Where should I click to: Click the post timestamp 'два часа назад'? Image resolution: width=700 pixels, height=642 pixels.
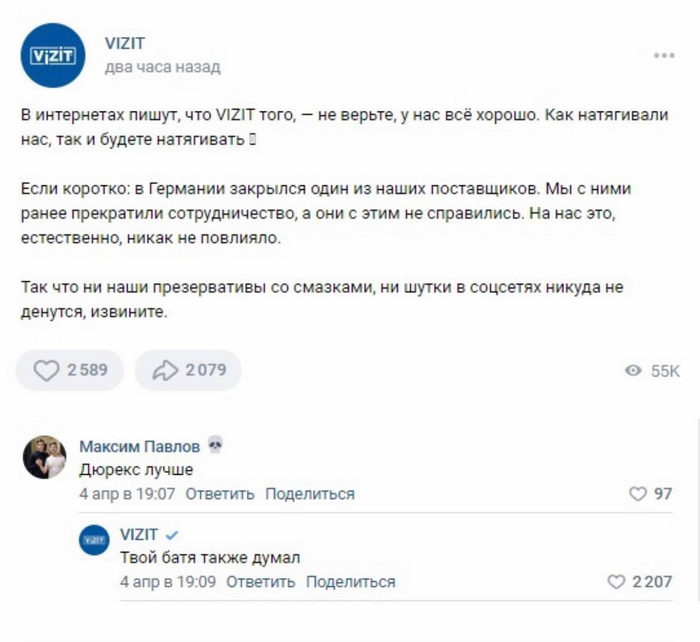[x=162, y=67]
